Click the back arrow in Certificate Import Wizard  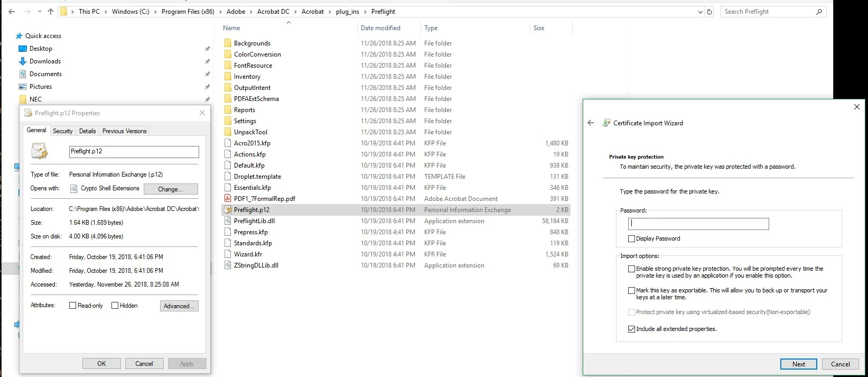pos(591,123)
